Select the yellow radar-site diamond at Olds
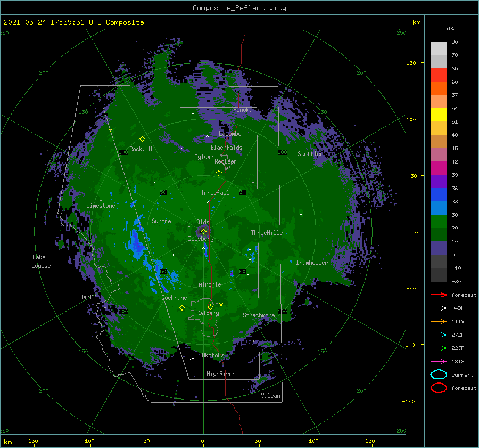The height and width of the screenshot is (448, 479). 203,232
